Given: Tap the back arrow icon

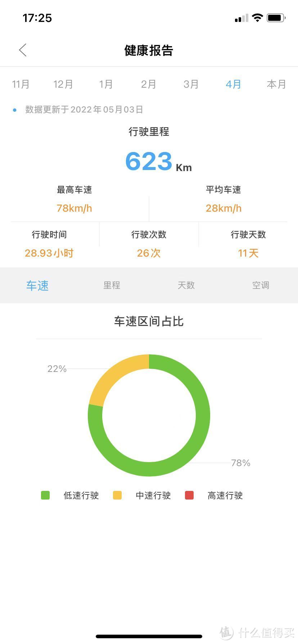Looking at the screenshot, I should coord(23,50).
